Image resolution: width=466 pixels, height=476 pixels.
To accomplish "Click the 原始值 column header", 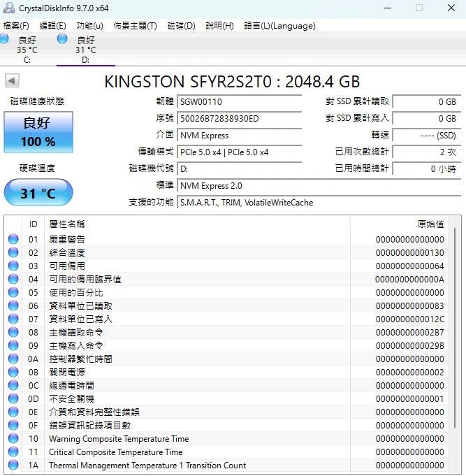I will coord(430,224).
